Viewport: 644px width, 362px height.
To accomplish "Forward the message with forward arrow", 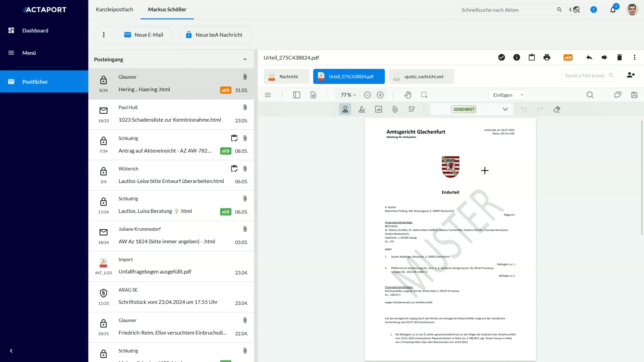I will click(x=604, y=58).
